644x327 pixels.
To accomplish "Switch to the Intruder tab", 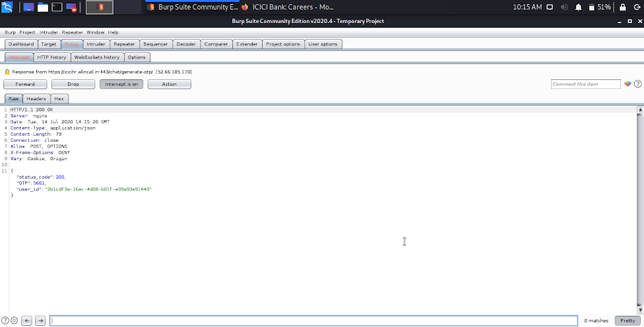I will [x=96, y=44].
